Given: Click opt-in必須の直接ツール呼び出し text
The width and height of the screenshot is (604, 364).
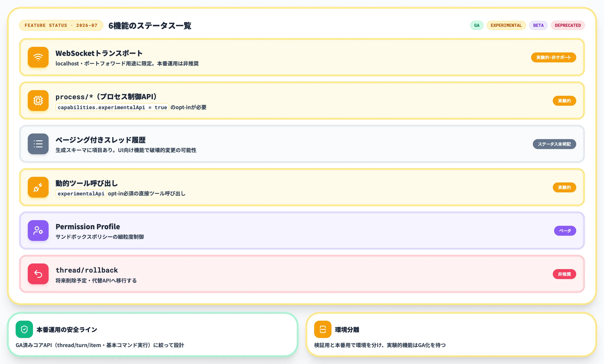Looking at the screenshot, I should point(147,194).
